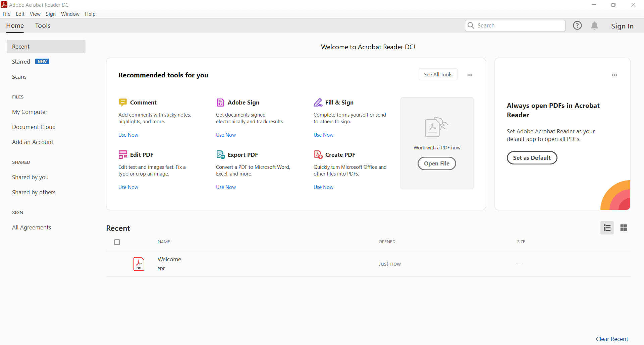
Task: Select Recent in the sidebar
Action: [46, 47]
